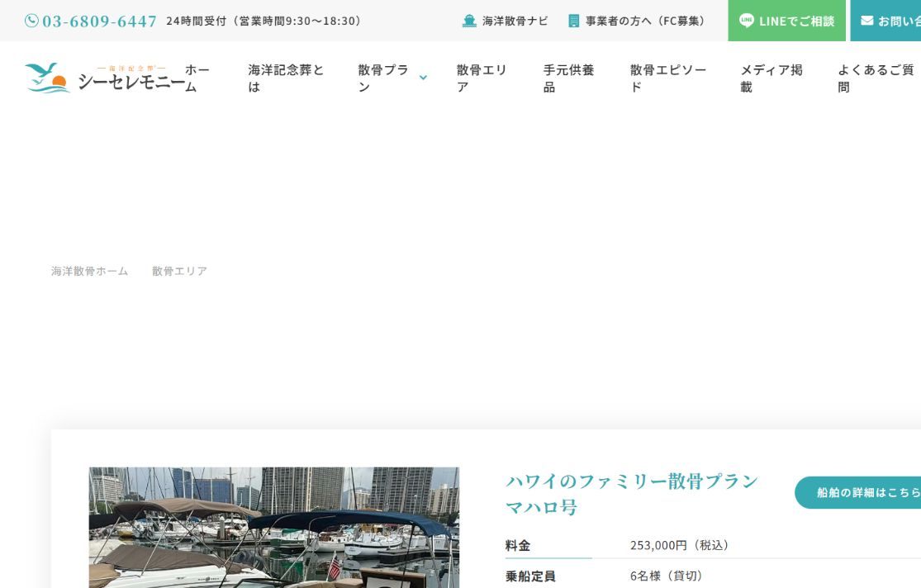Open the Hawaii marina boat photo

273,528
